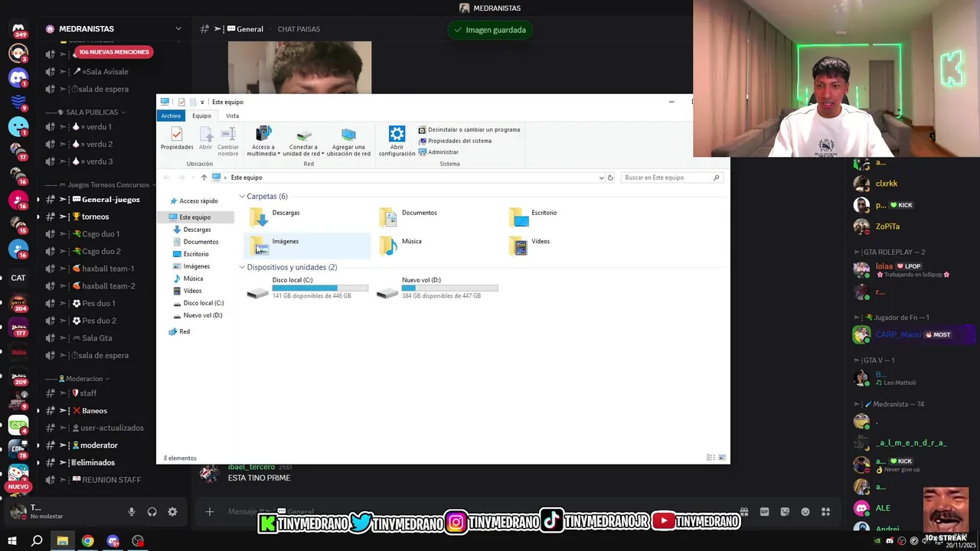The width and height of the screenshot is (980, 551).
Task: Toggle Discord headphone deafen
Action: 152,512
